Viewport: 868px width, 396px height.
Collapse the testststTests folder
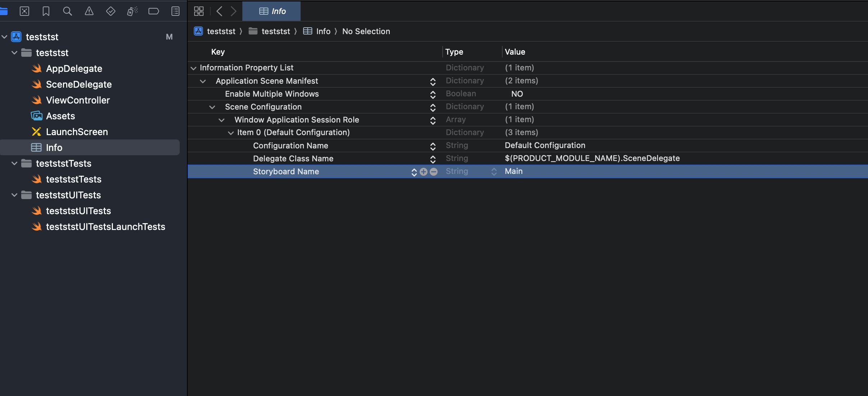tap(14, 164)
